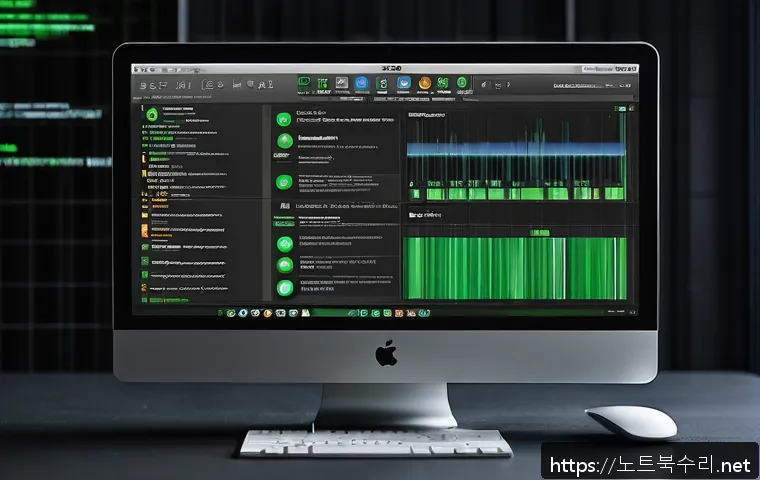Click the first green outlined square toolbar icon

305,83
